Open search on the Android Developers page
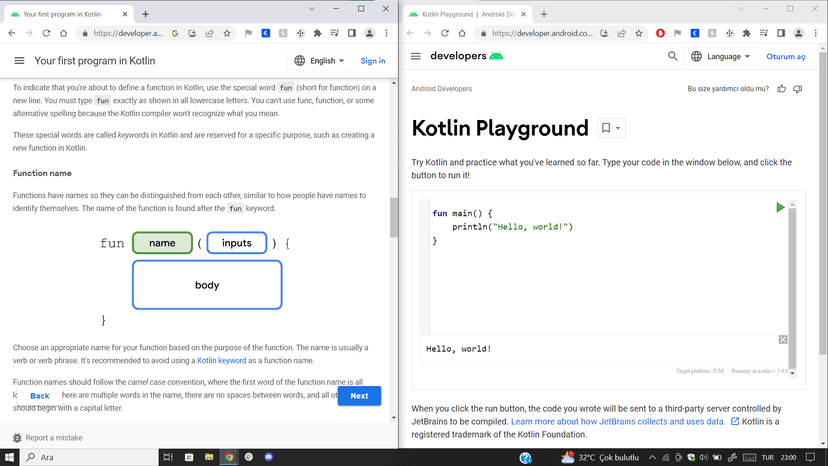 (x=673, y=57)
